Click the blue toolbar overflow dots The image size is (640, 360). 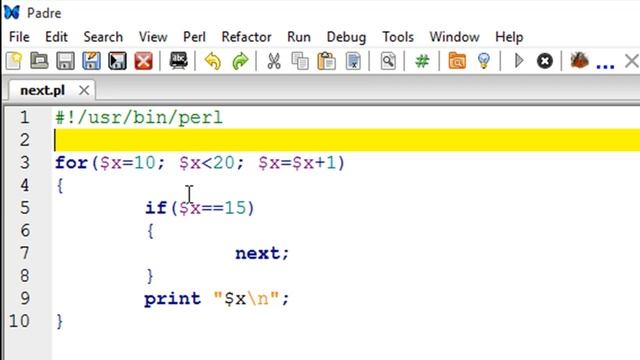605,65
